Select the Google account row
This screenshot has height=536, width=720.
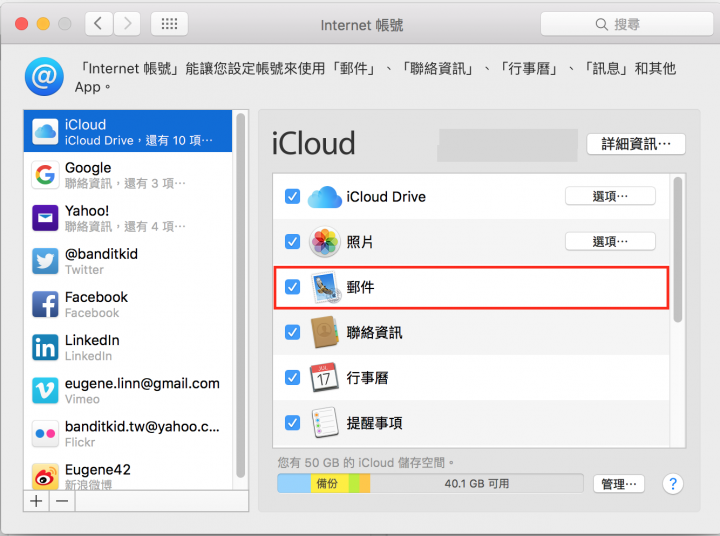point(128,175)
